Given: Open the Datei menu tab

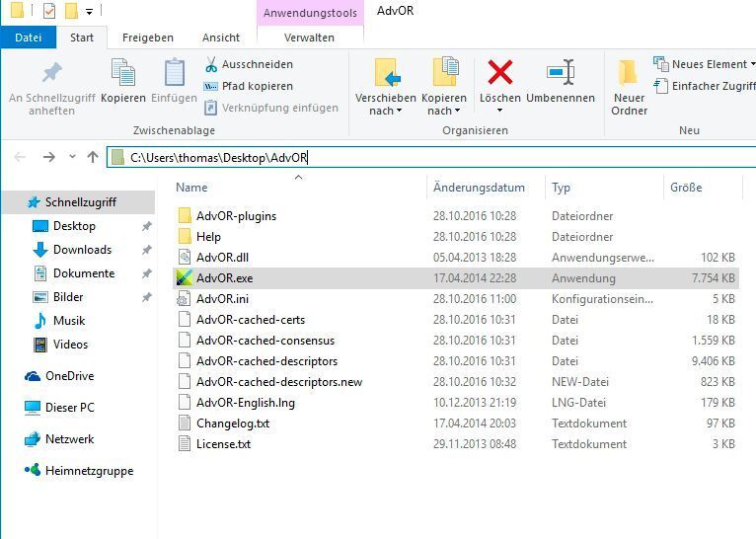Looking at the screenshot, I should [x=29, y=38].
